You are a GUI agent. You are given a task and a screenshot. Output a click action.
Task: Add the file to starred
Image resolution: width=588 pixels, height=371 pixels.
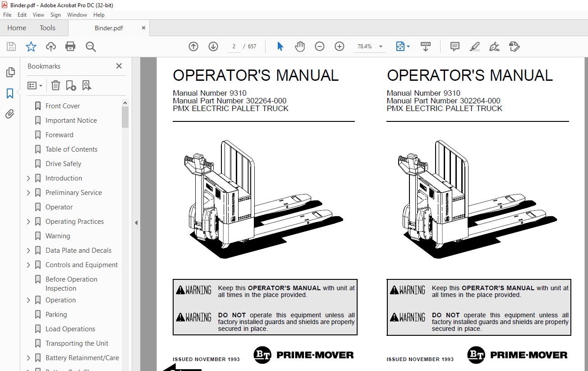click(x=31, y=46)
